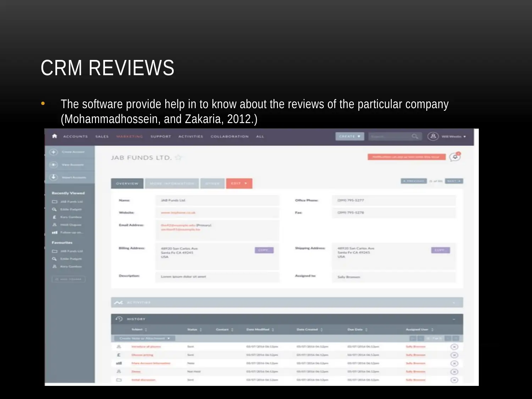Open the Collaboration menu
This screenshot has width=532, height=399.
click(x=229, y=137)
